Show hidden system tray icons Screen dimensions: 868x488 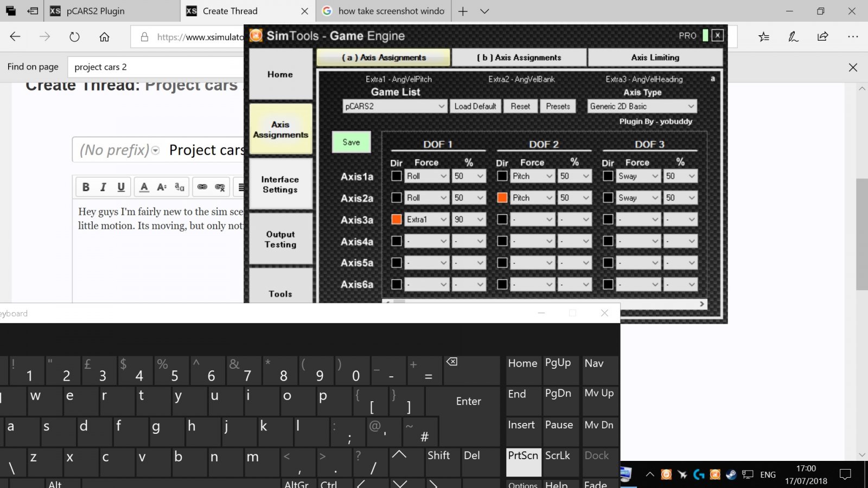pos(649,474)
